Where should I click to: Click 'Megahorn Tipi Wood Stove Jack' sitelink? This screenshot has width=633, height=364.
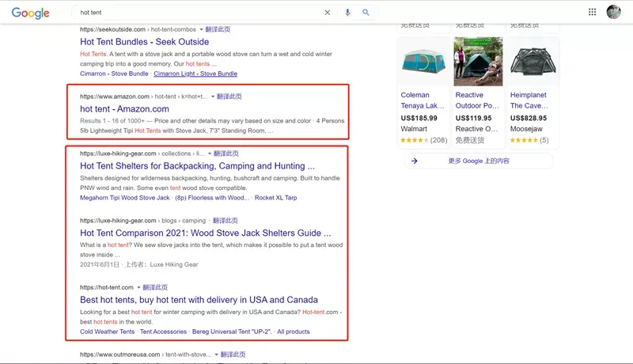tap(125, 198)
